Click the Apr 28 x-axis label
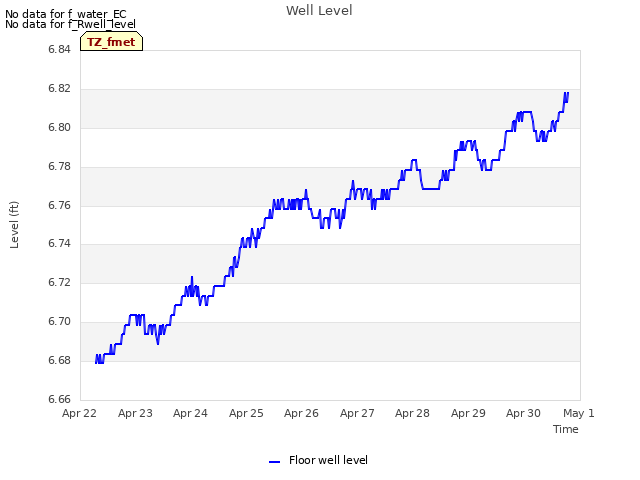640x480 pixels. click(412, 413)
